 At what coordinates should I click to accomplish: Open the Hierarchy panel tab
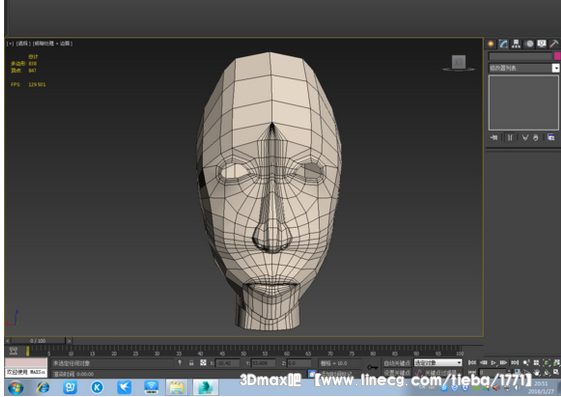[516, 44]
